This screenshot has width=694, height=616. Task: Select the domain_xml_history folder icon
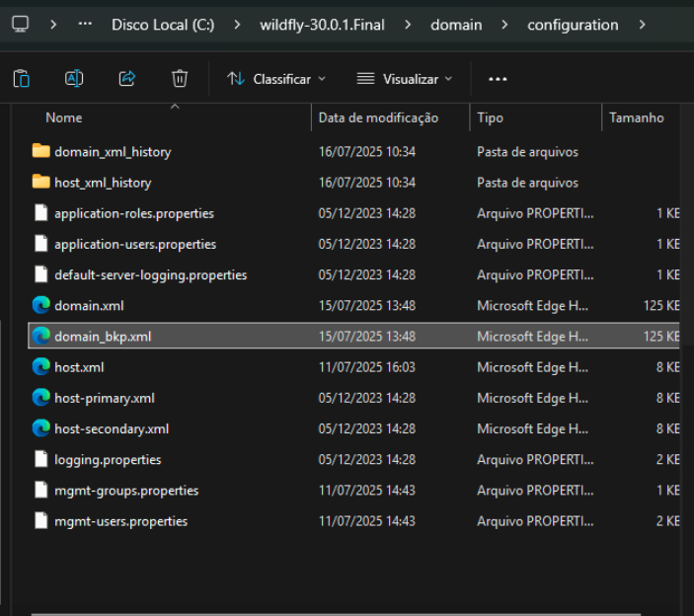(40, 151)
